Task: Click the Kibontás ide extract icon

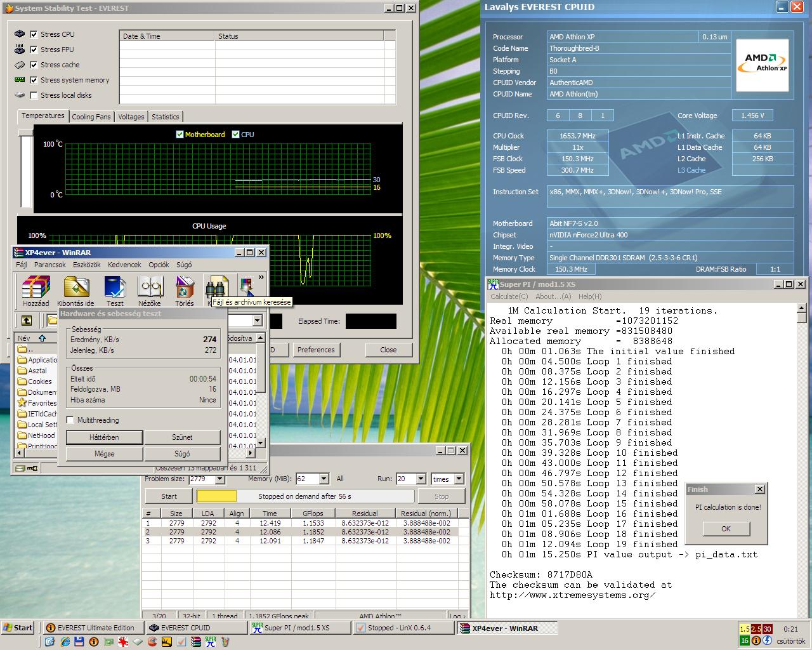Action: pyautogui.click(x=75, y=290)
